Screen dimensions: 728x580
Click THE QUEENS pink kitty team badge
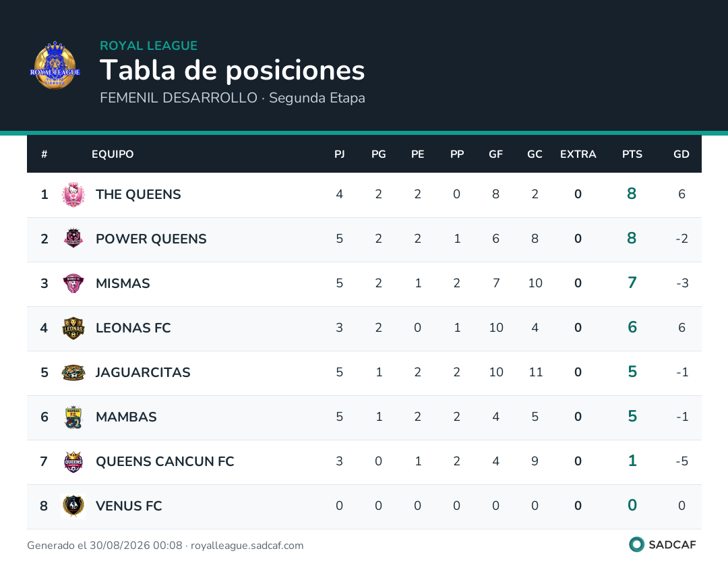73,195
